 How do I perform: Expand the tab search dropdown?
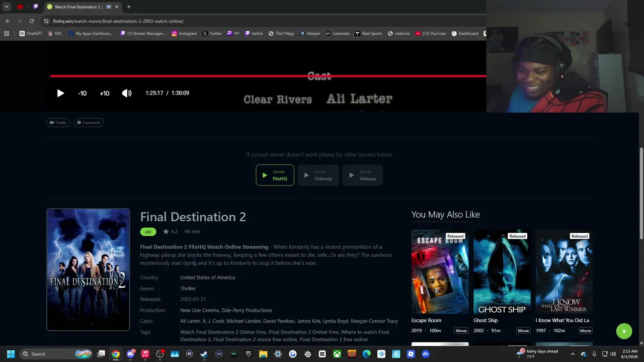[7, 7]
